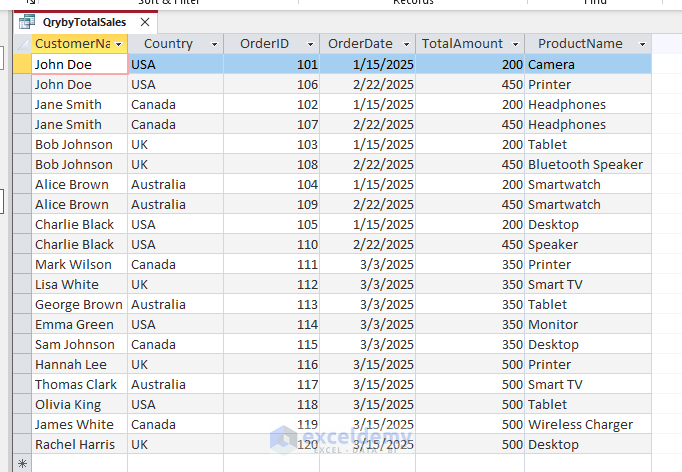This screenshot has width=682, height=472.
Task: Select the ProductName column header
Action: click(580, 44)
